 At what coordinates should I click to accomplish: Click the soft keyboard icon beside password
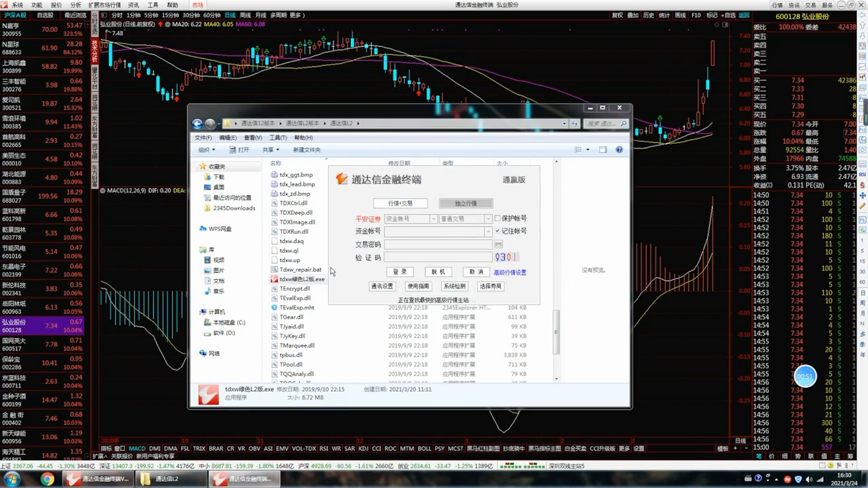498,244
